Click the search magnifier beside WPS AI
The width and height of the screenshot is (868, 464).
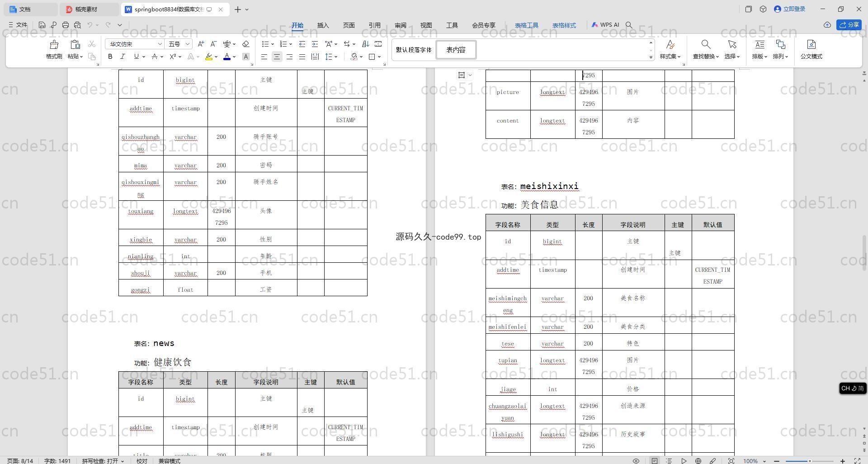tap(629, 25)
